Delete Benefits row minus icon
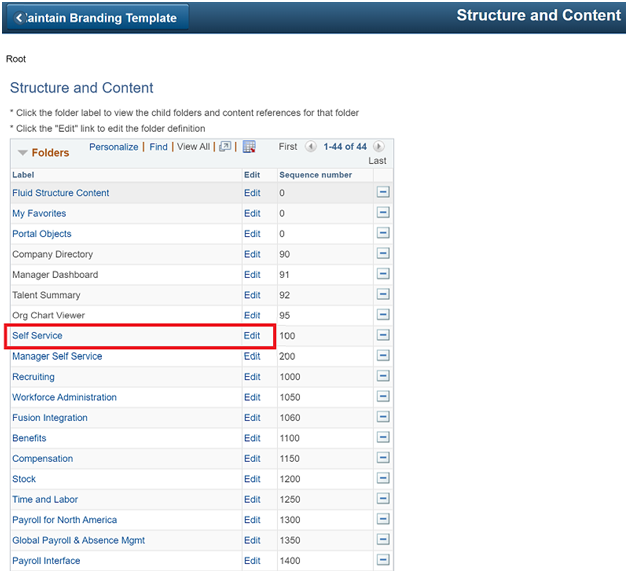Screen dimensions: 628x573 (x=383, y=437)
